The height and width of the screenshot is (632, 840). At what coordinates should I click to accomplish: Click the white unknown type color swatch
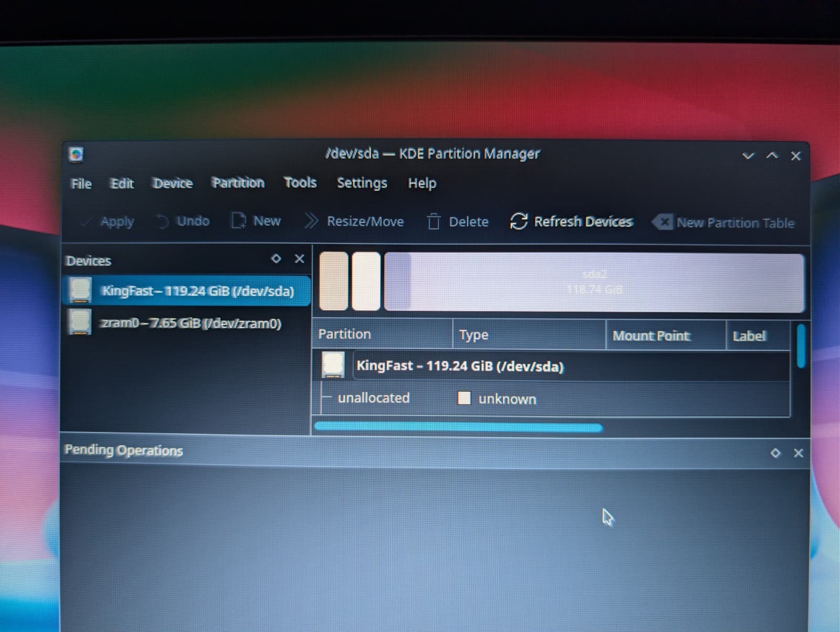(464, 398)
